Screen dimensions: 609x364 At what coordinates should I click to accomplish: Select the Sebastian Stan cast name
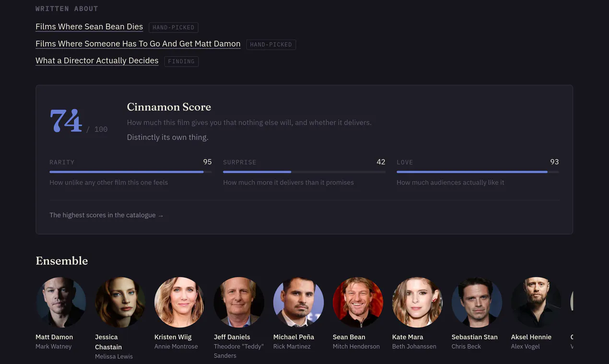click(475, 337)
